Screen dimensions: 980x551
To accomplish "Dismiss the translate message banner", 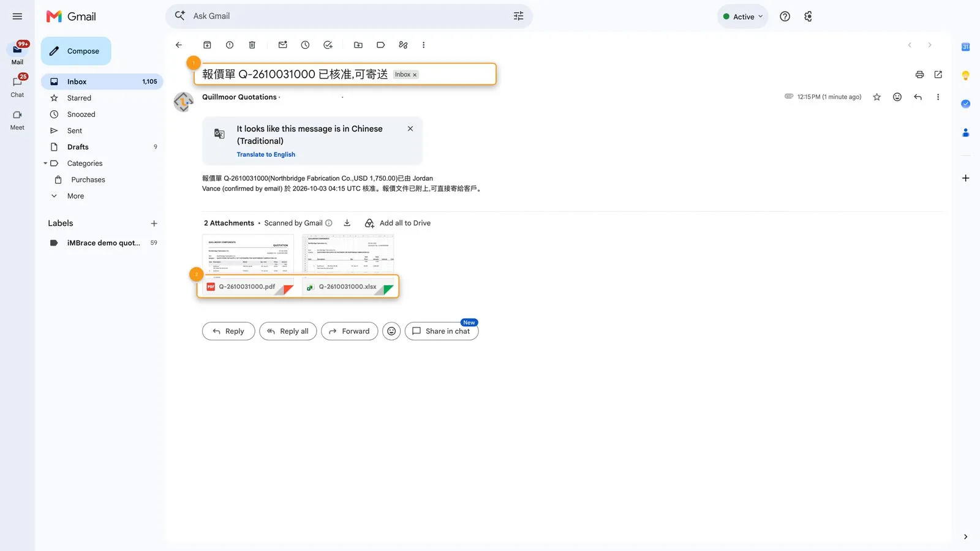I will [x=410, y=129].
